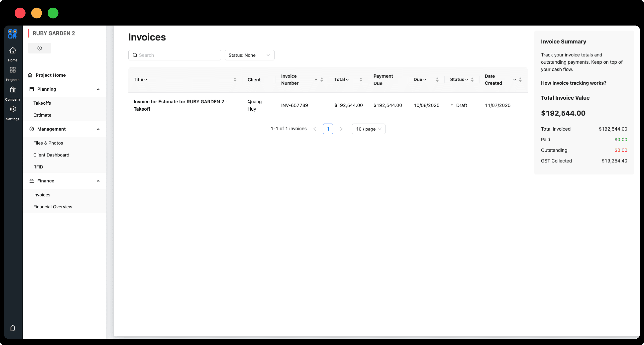
Task: Sort by Title using the sort arrows
Action: pos(235,80)
